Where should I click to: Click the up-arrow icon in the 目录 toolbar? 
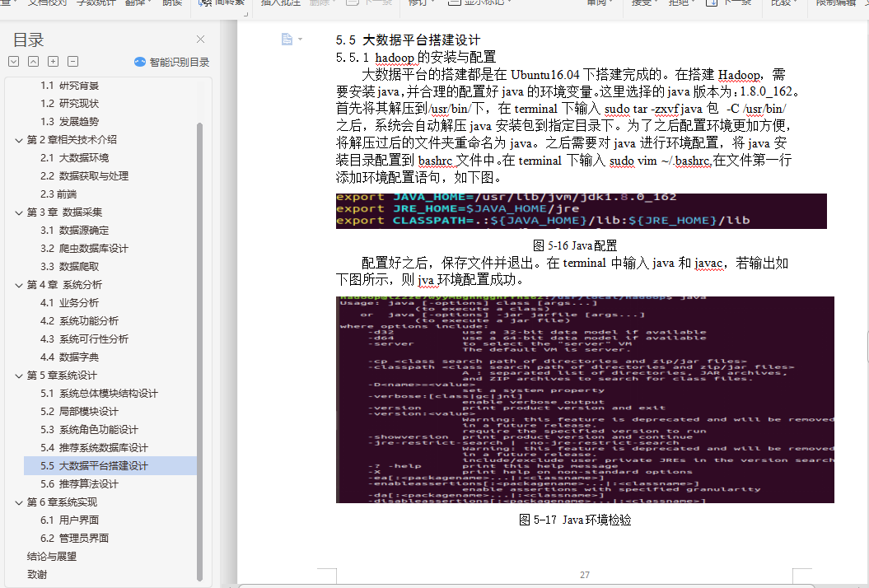coord(33,62)
